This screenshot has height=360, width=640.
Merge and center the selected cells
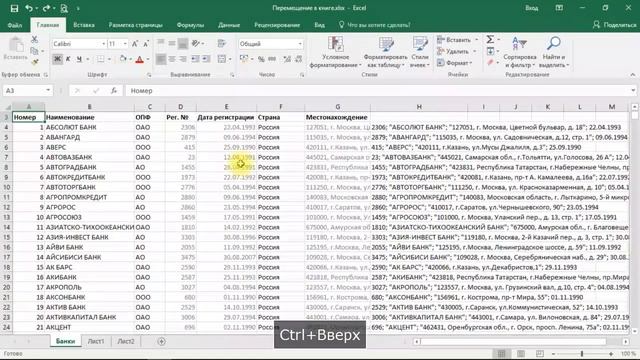(x=222, y=60)
